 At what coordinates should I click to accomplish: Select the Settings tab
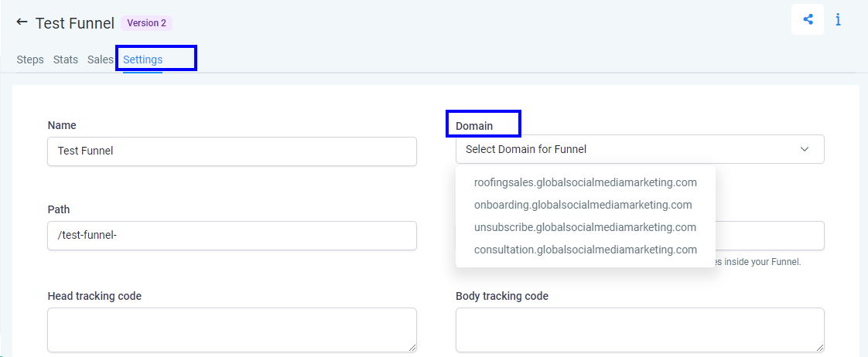tap(143, 59)
